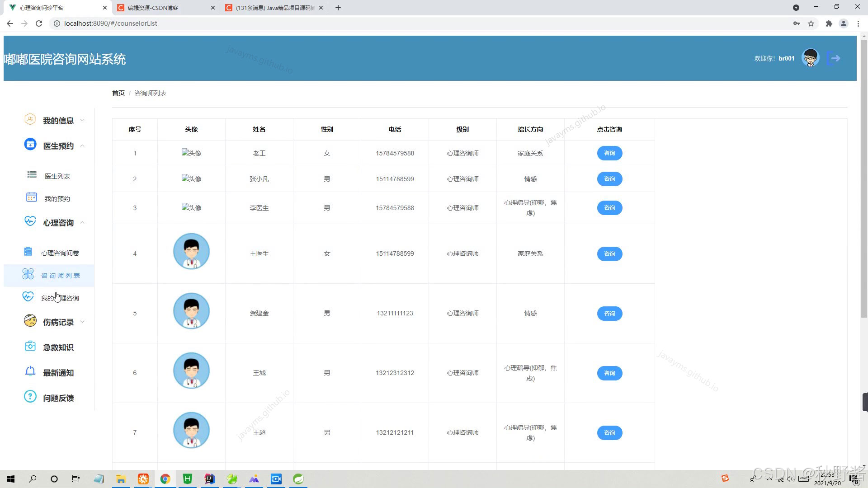Image resolution: width=868 pixels, height=488 pixels.
Task: Switch to the 编辑资源-CSDN博客 tab
Action: click(153, 8)
